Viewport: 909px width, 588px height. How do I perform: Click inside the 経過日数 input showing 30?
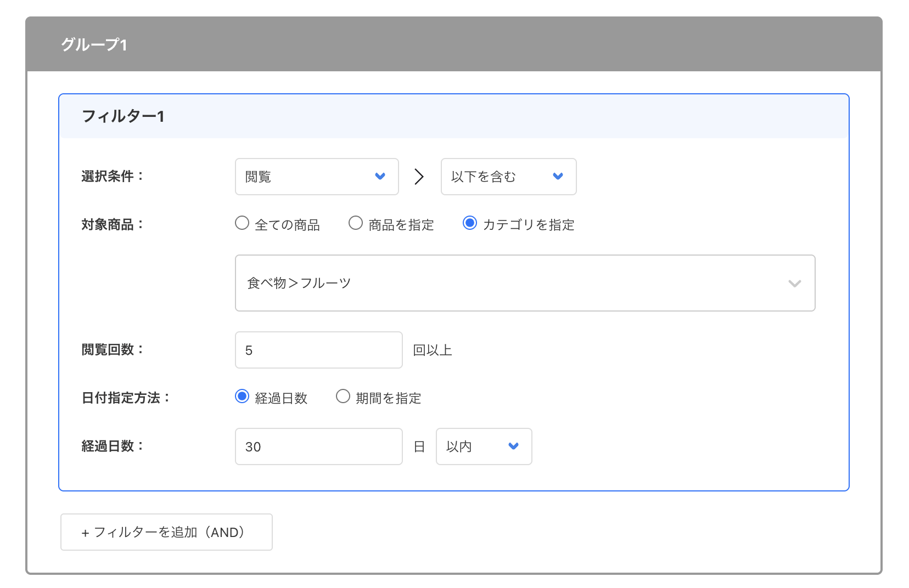click(318, 446)
